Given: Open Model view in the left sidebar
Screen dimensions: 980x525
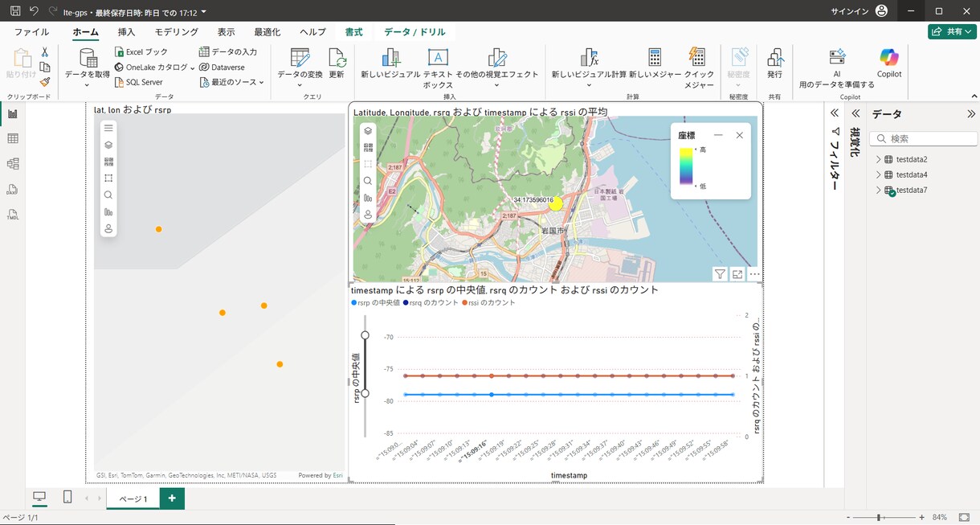Looking at the screenshot, I should pos(13,164).
